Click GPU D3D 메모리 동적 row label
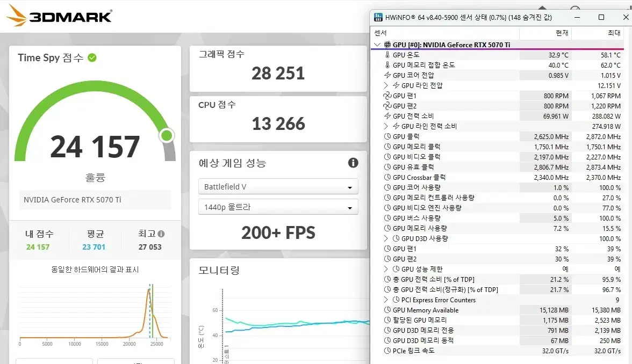Image resolution: width=632 pixels, height=364 pixels. coord(423,340)
